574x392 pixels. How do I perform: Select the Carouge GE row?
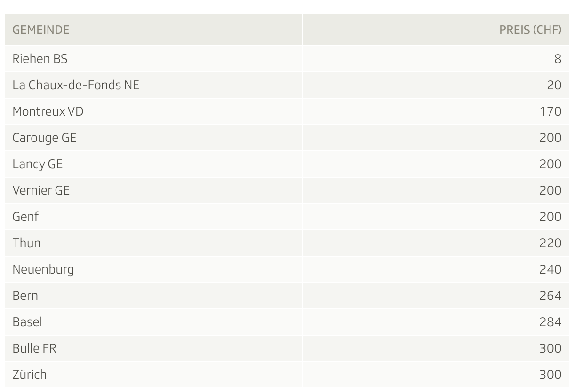(x=287, y=138)
